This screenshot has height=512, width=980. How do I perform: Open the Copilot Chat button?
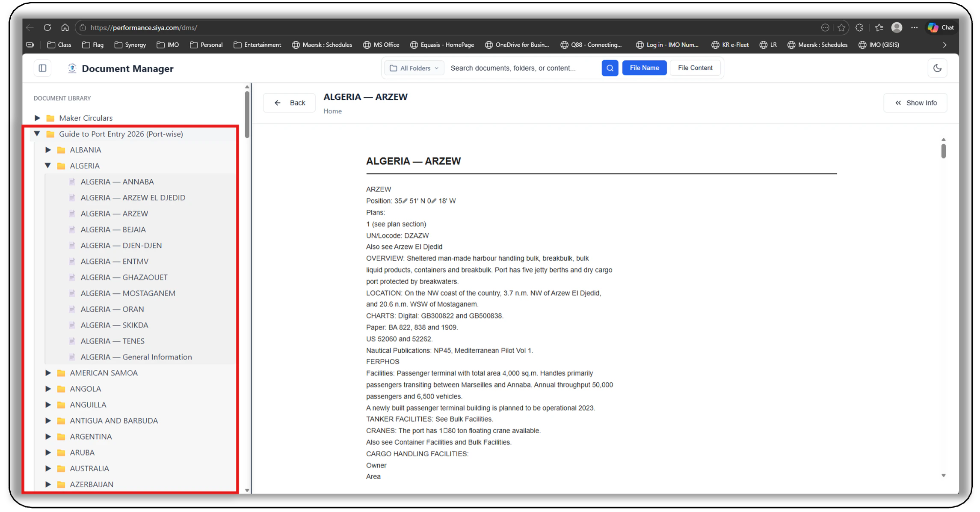pyautogui.click(x=941, y=27)
